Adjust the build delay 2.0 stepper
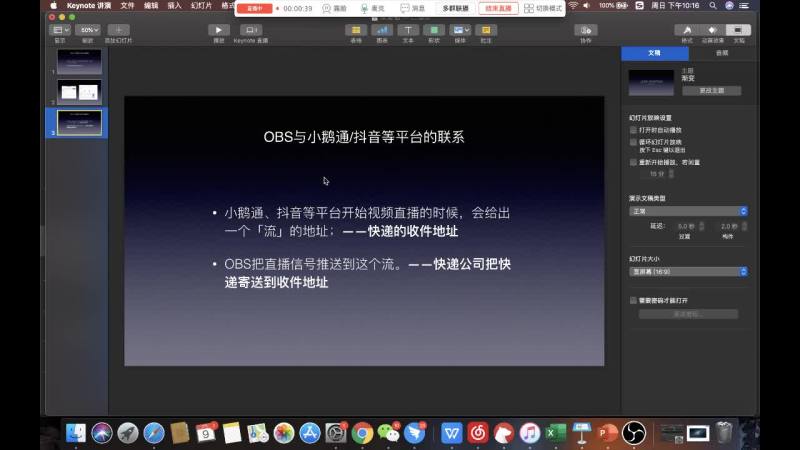Screen dimensions: 800x450 [744, 226]
